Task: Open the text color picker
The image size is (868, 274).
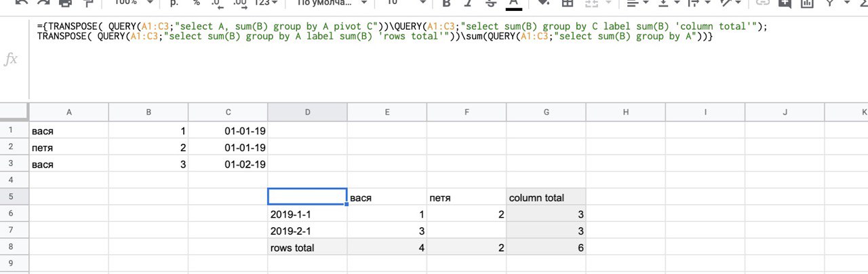Action: pyautogui.click(x=513, y=3)
